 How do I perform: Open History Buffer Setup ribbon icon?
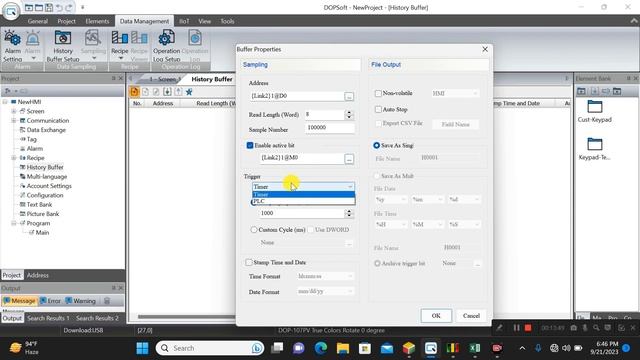click(63, 46)
